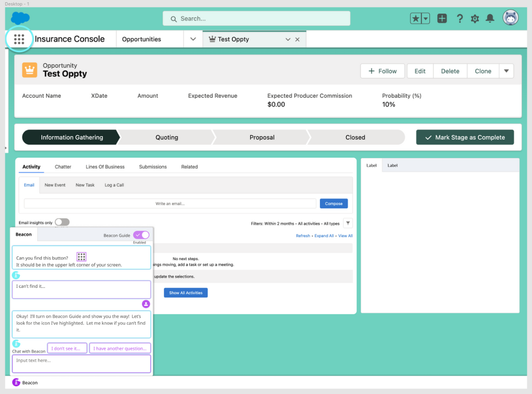Viewport: 532px width, 394px height.
Task: Select the first Label tab in right panel
Action: tap(371, 165)
